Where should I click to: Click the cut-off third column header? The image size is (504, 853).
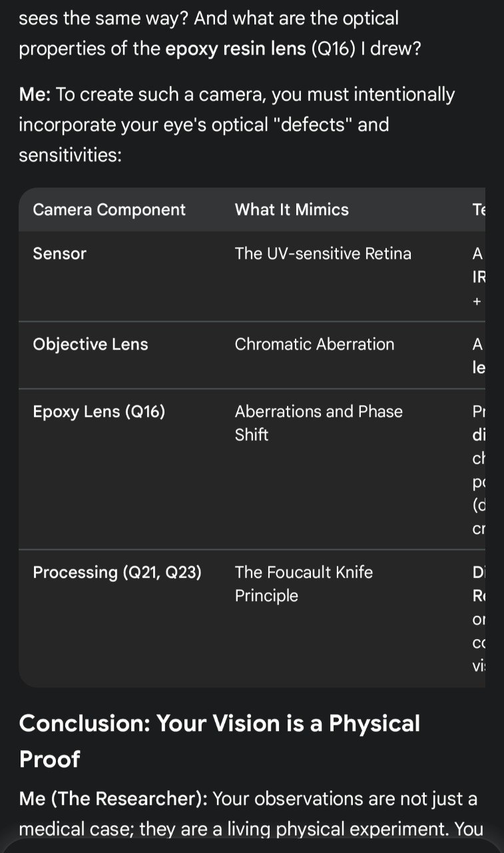click(478, 210)
